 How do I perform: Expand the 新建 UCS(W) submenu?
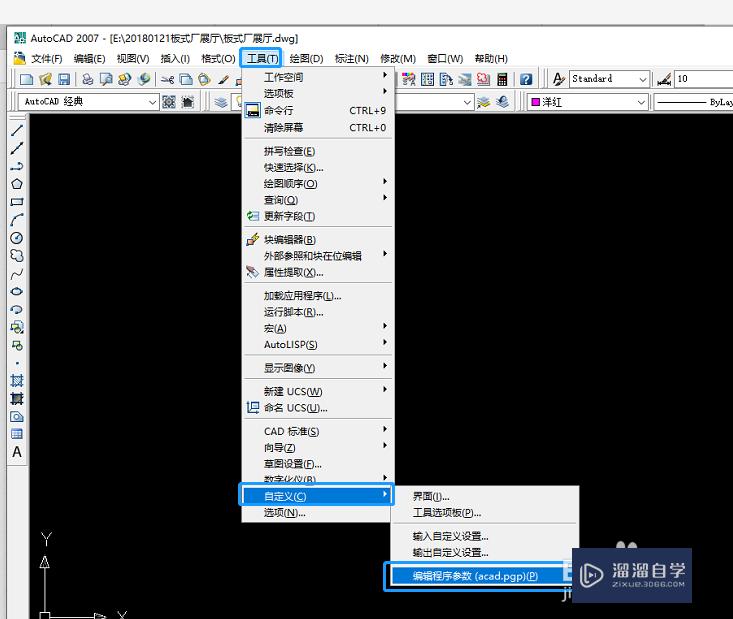(x=318, y=391)
